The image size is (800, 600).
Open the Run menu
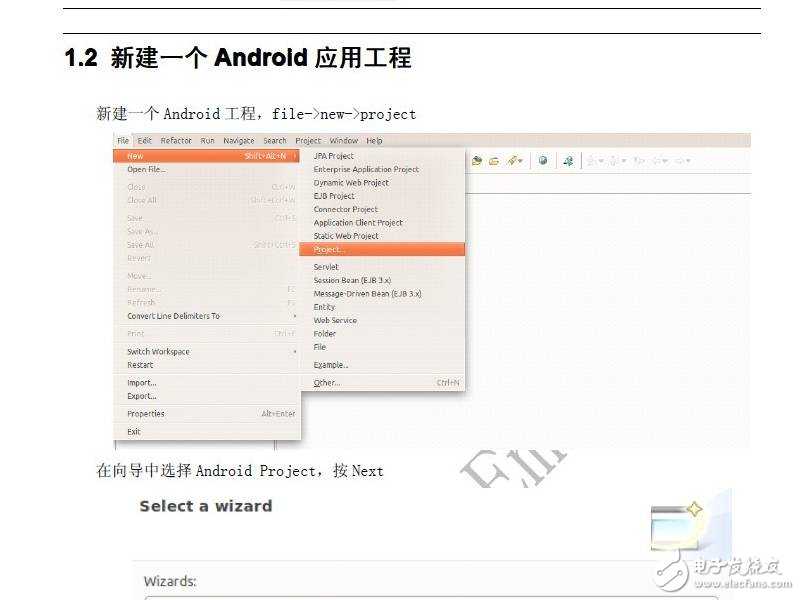(207, 140)
